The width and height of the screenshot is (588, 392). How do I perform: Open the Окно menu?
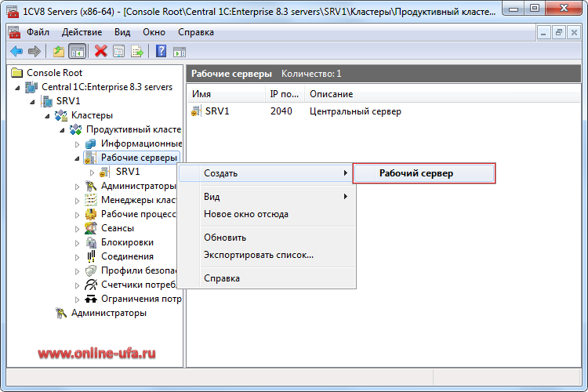pyautogui.click(x=154, y=32)
